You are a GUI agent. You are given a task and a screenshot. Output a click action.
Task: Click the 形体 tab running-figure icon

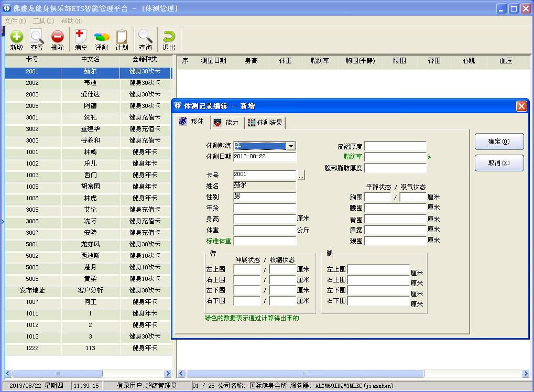coord(183,121)
